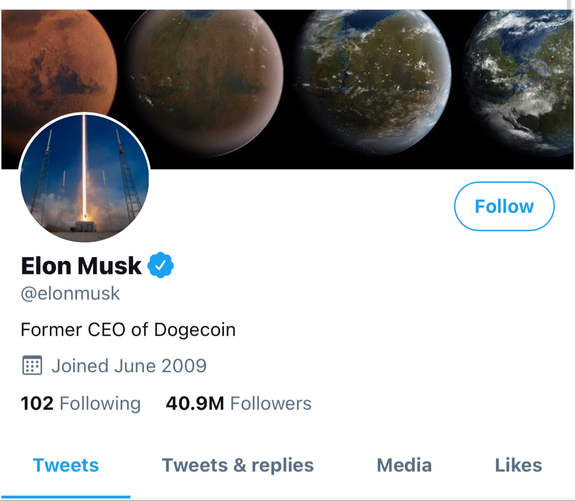Click the third partially green planet in banner

click(x=374, y=81)
